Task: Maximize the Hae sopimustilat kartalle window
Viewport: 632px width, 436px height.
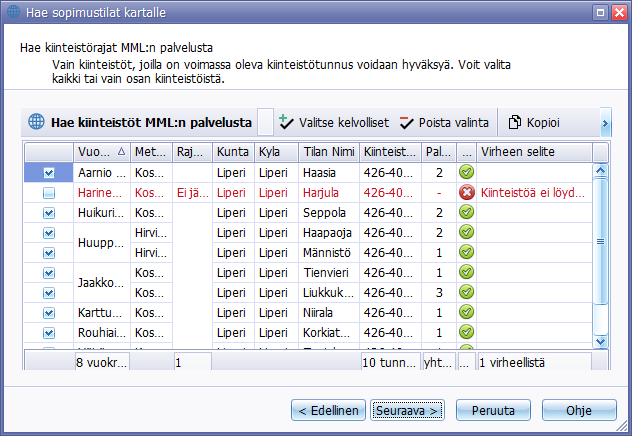Action: pos(600,12)
